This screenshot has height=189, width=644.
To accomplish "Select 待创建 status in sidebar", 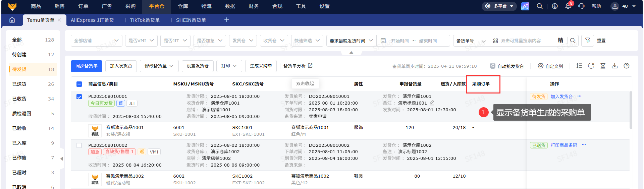I will tap(33, 55).
